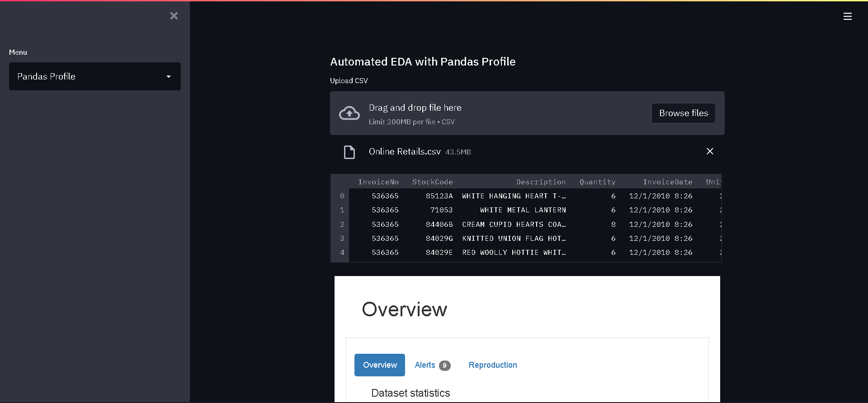
Task: Expand the Pandas Profile menu dropdown
Action: [x=95, y=76]
